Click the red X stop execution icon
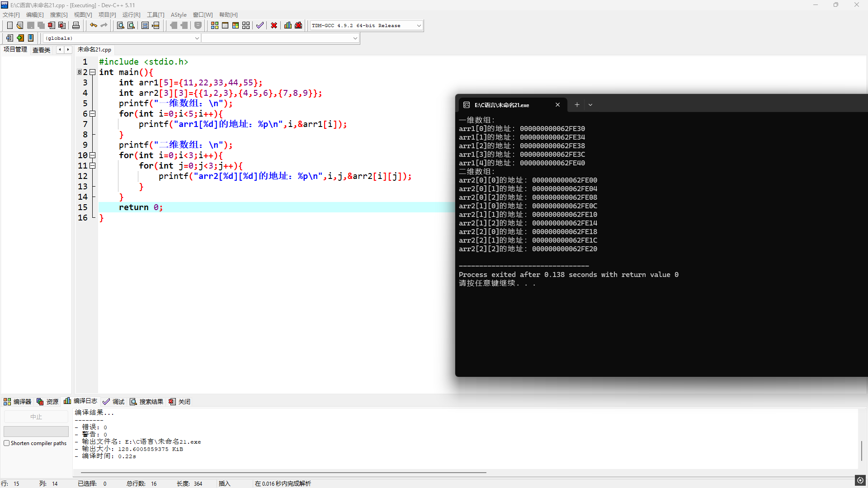 (x=274, y=26)
